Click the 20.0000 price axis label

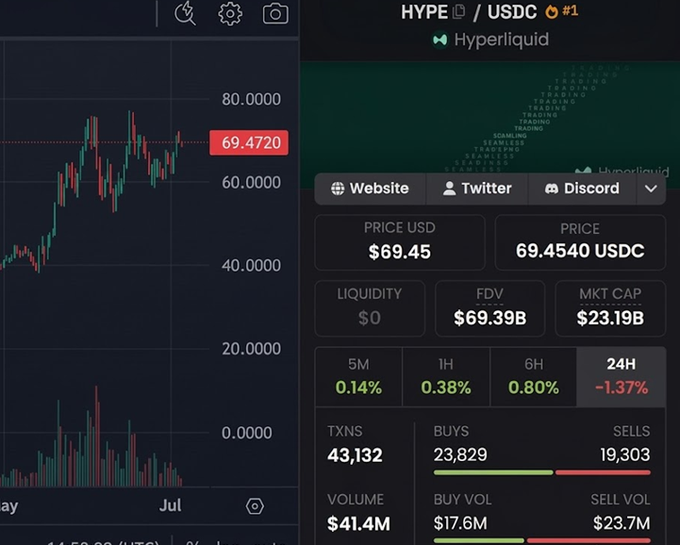click(251, 349)
